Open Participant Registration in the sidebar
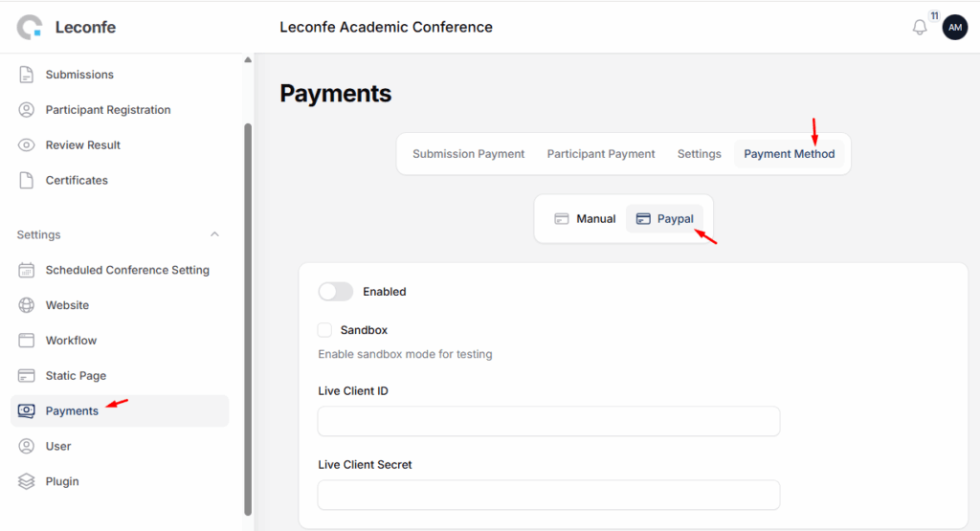 click(x=108, y=110)
